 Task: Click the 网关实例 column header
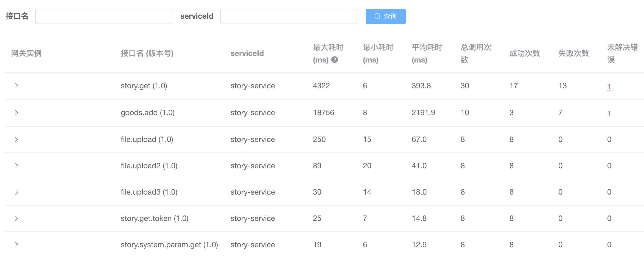26,53
